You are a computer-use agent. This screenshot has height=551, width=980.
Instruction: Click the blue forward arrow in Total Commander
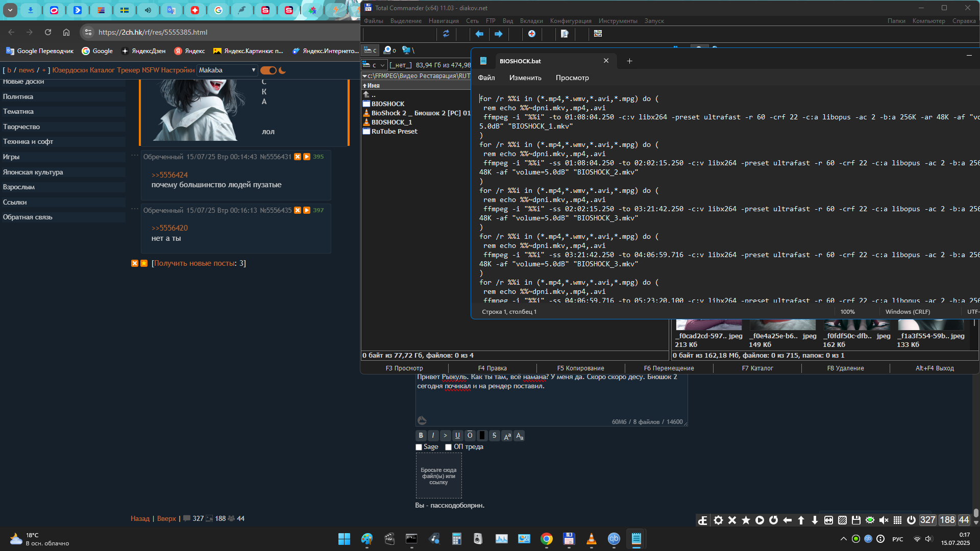pyautogui.click(x=498, y=34)
